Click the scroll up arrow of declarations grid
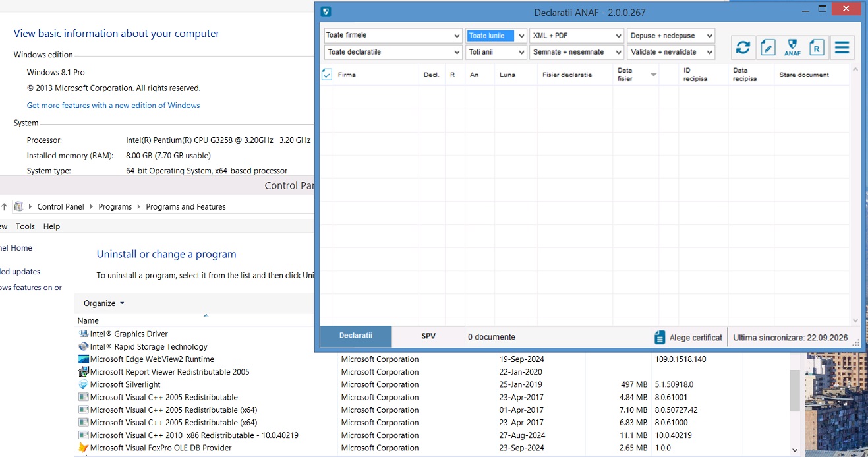This screenshot has width=868, height=457. click(856, 69)
